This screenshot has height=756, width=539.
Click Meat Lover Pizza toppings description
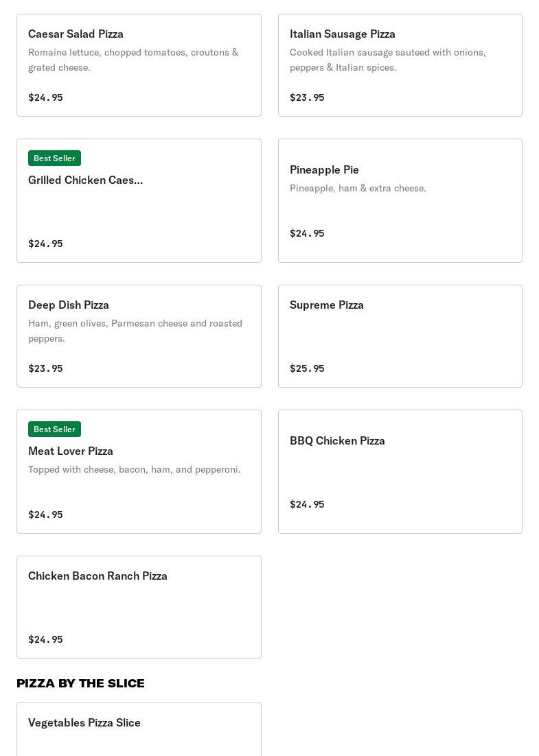(134, 469)
